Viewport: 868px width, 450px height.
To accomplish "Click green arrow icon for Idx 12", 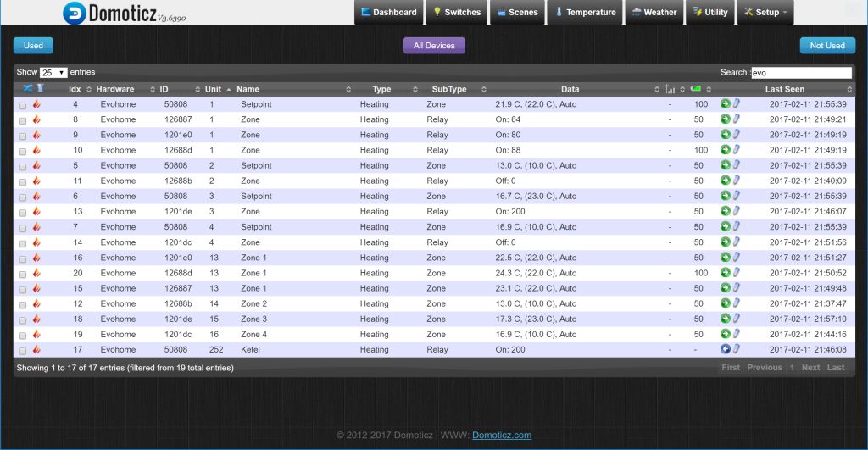I will pos(726,303).
